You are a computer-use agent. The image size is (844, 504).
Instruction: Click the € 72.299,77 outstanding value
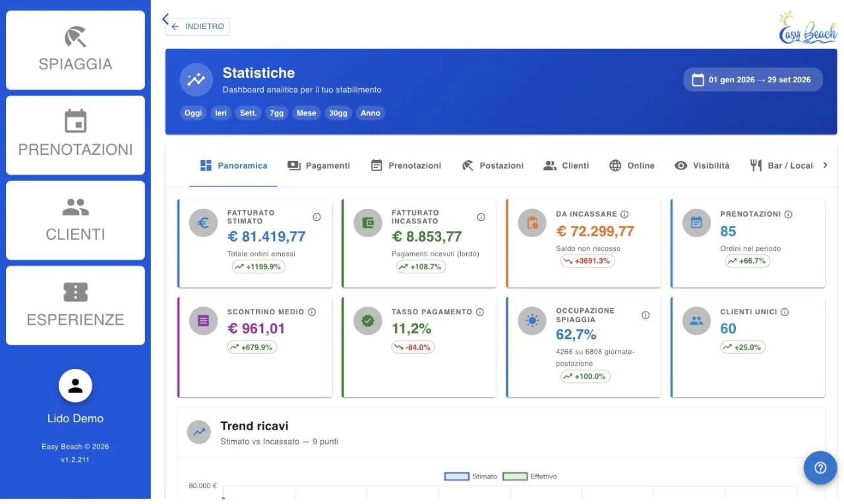tap(595, 231)
